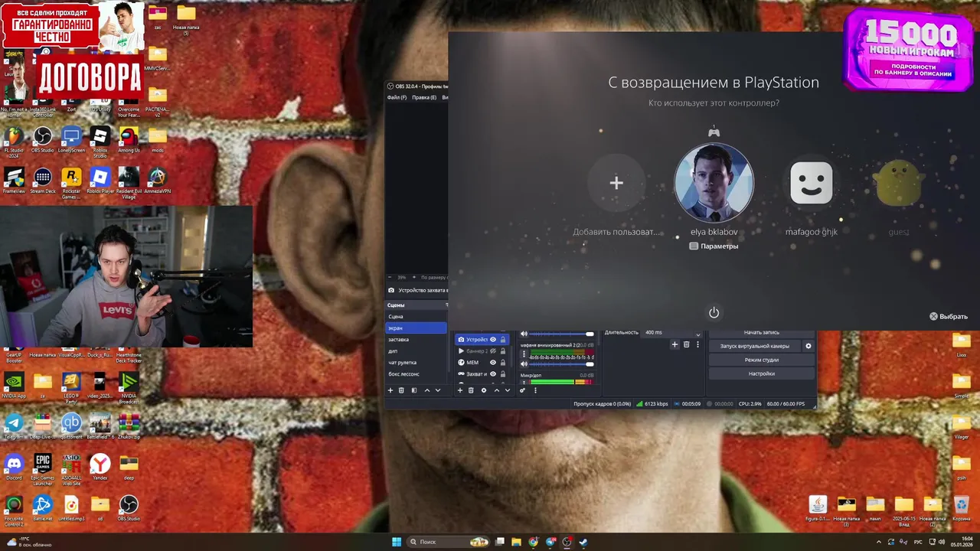The height and width of the screenshot is (551, 980).
Task: Hide the Захват и source via eye icon
Action: click(x=493, y=373)
